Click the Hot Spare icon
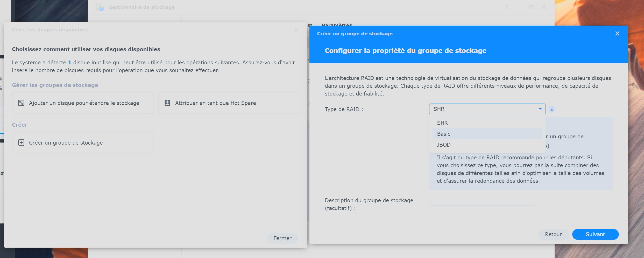 pyautogui.click(x=167, y=103)
